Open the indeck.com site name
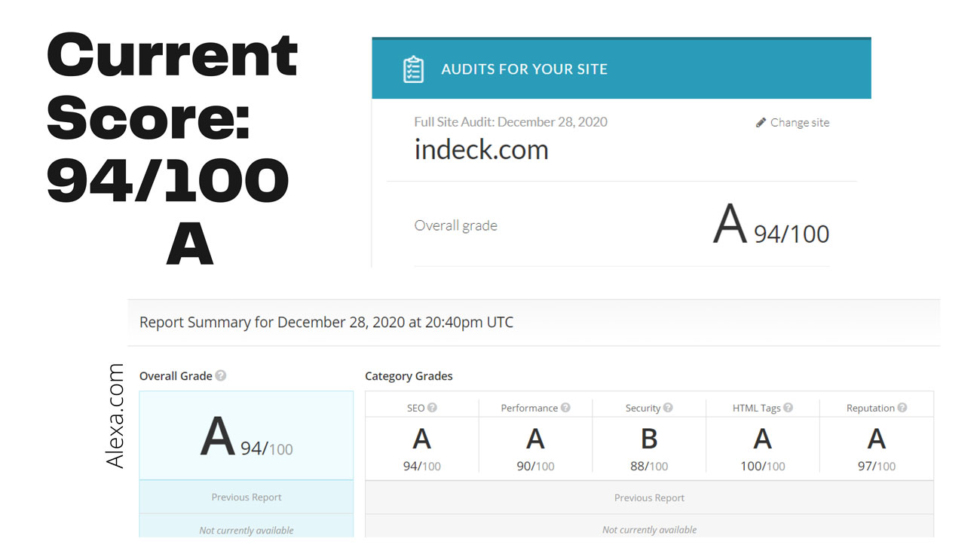This screenshot has height=551, width=980. coord(481,149)
